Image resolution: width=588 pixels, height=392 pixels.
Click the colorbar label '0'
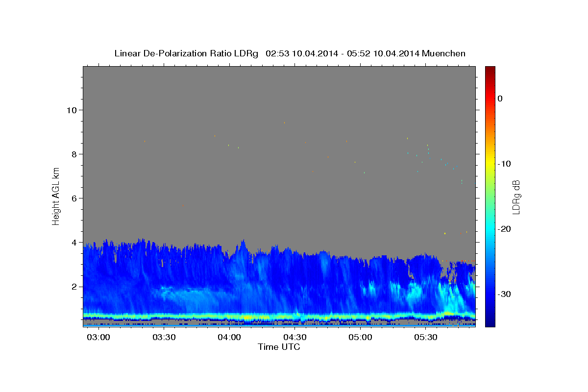point(500,98)
